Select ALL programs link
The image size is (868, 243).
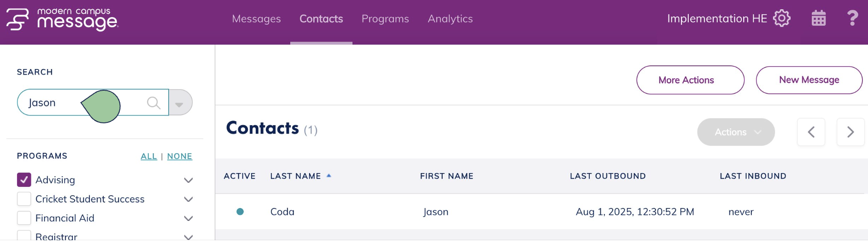click(x=149, y=156)
